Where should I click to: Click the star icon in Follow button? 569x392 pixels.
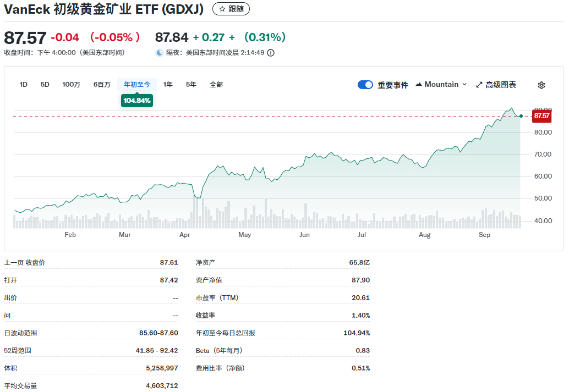[222, 9]
